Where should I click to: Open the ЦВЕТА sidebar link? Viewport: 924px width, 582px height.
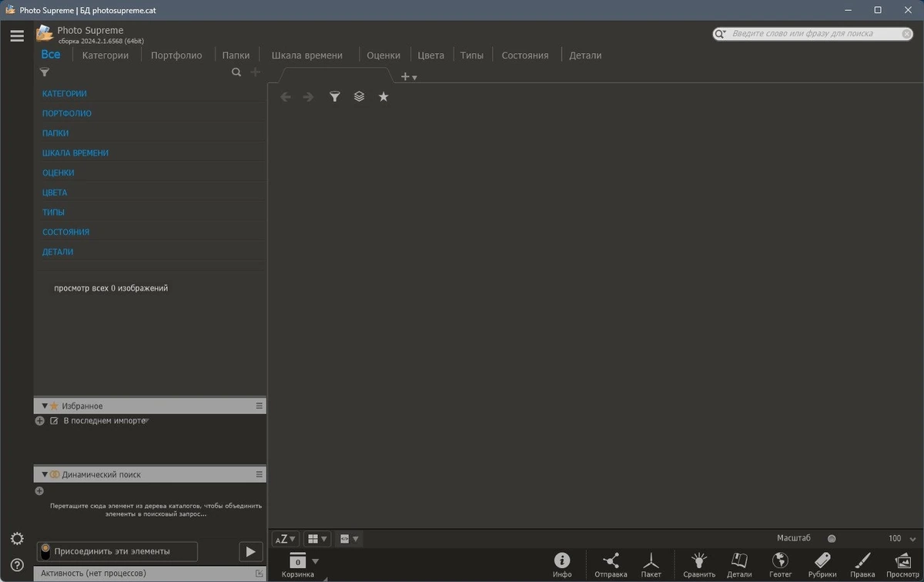tap(55, 192)
